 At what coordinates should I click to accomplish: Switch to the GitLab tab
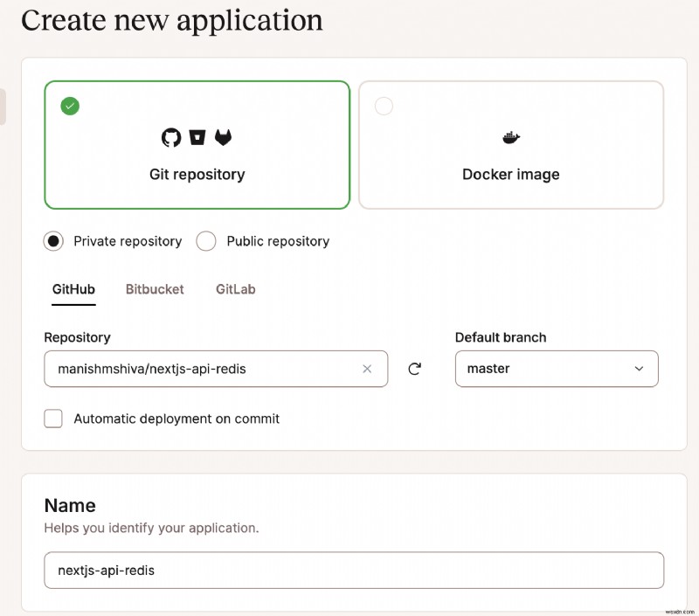coord(235,289)
